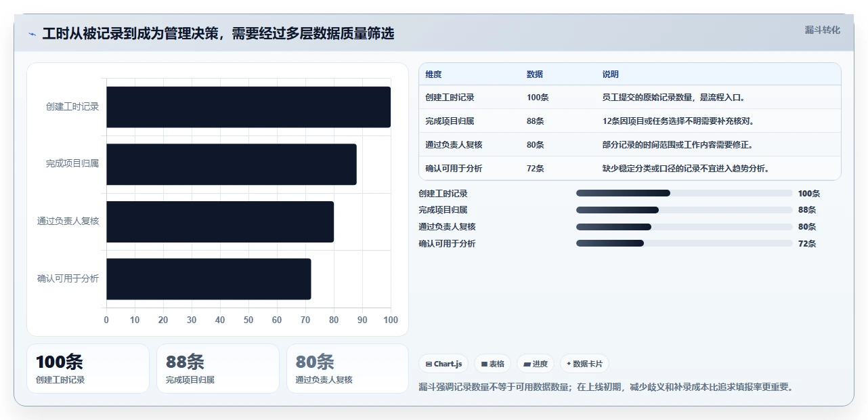Screen dimensions: 868x420
Task: Click the chart axis label 通过负责人复核
Action: click(x=68, y=222)
